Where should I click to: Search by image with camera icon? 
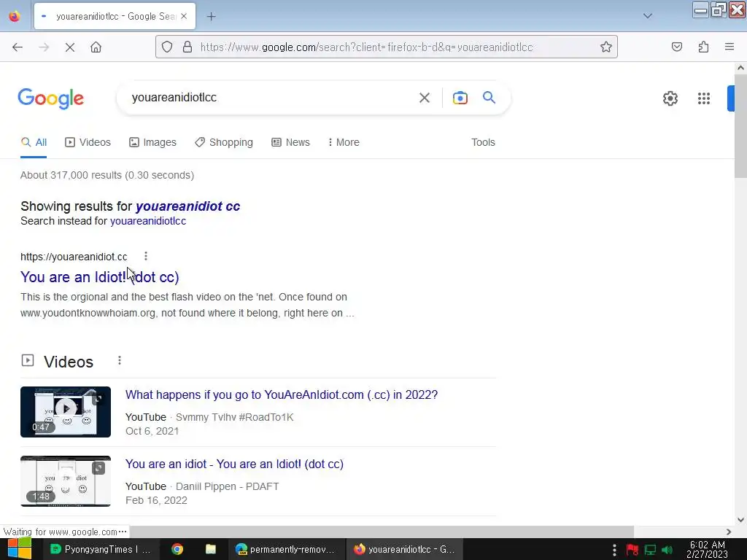tap(460, 98)
